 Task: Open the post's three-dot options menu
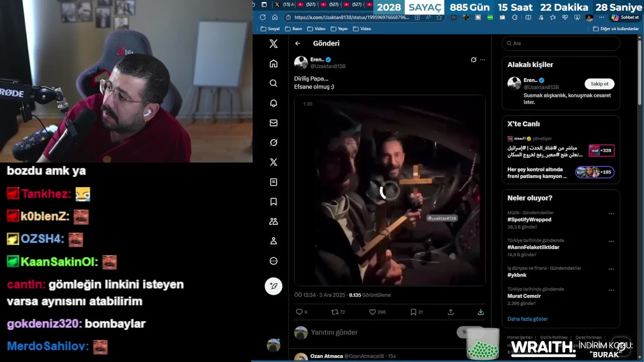point(482,59)
